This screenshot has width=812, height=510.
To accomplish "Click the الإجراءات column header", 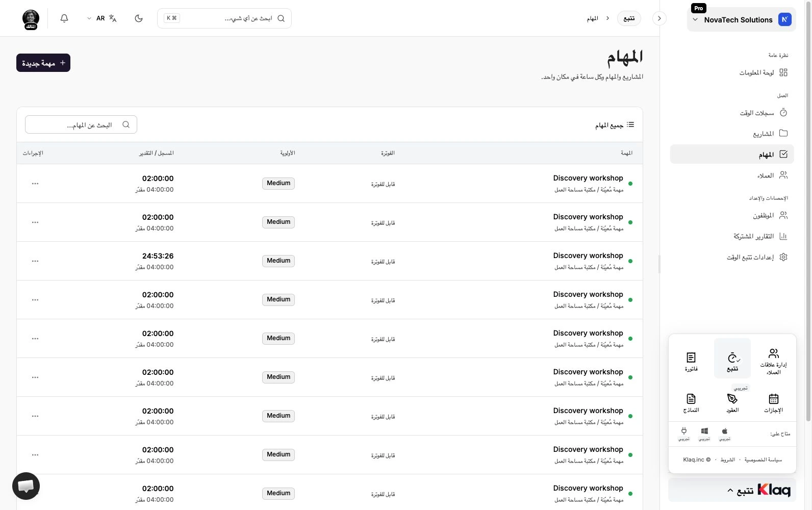I will (33, 153).
